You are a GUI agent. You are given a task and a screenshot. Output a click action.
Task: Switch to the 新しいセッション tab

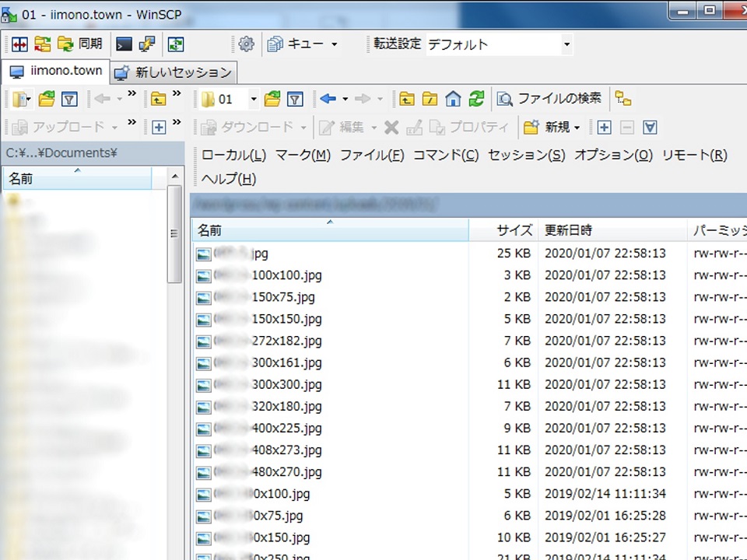[174, 72]
